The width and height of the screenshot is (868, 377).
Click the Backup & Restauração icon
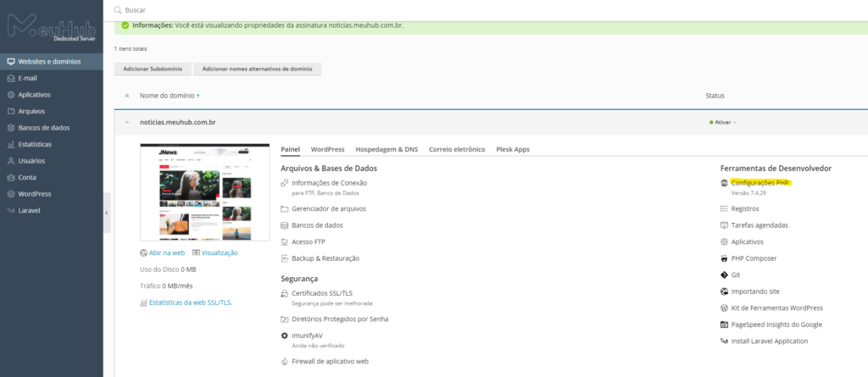pyautogui.click(x=285, y=258)
